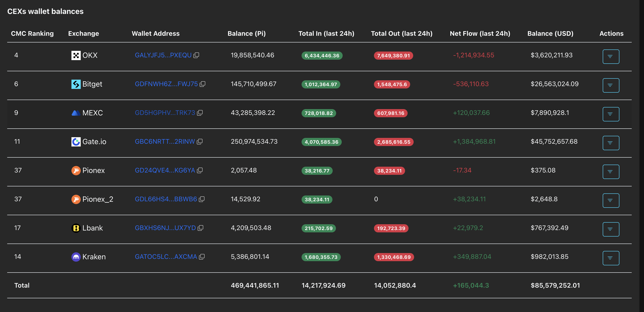Open wallet link GD5HGPHV...TRK73
This screenshot has width=644, height=312.
[165, 113]
